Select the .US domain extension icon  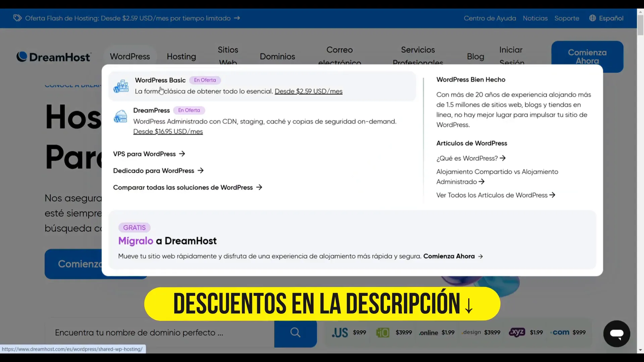[x=340, y=332]
